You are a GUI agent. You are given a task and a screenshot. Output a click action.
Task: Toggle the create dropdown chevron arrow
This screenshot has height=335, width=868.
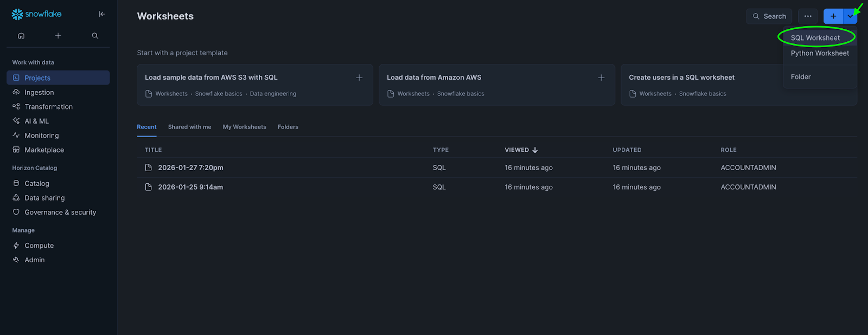pos(851,16)
